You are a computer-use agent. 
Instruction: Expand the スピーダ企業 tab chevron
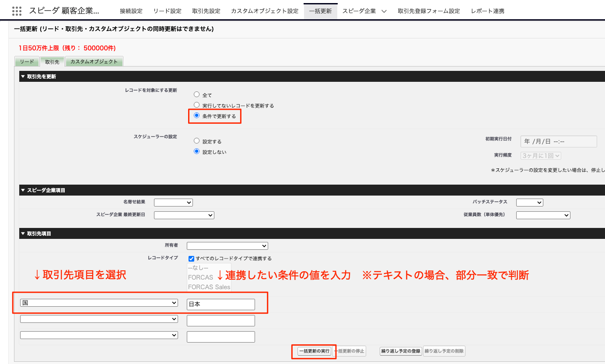(384, 11)
